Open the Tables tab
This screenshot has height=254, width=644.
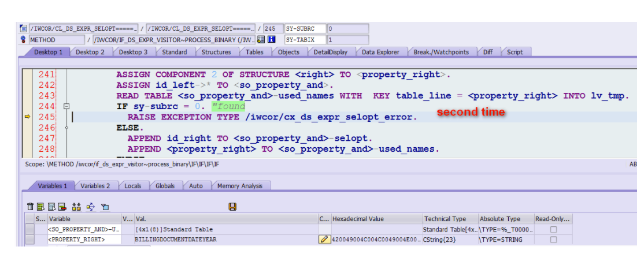point(254,52)
